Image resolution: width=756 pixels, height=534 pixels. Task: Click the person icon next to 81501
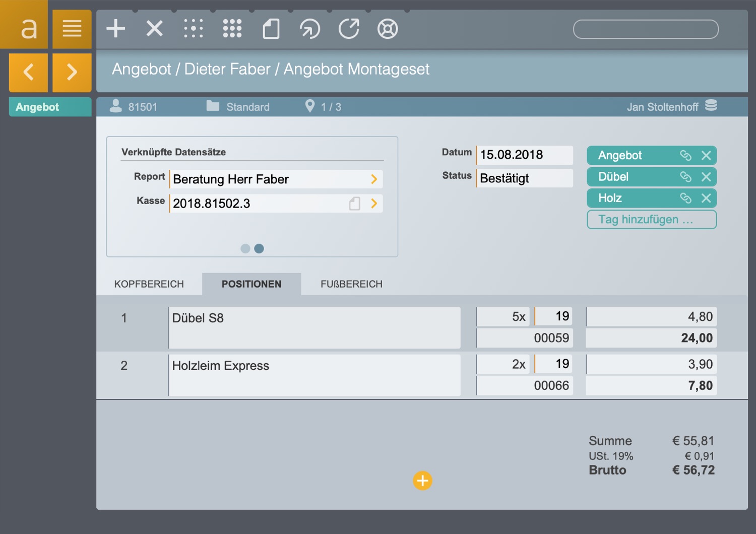tap(116, 106)
